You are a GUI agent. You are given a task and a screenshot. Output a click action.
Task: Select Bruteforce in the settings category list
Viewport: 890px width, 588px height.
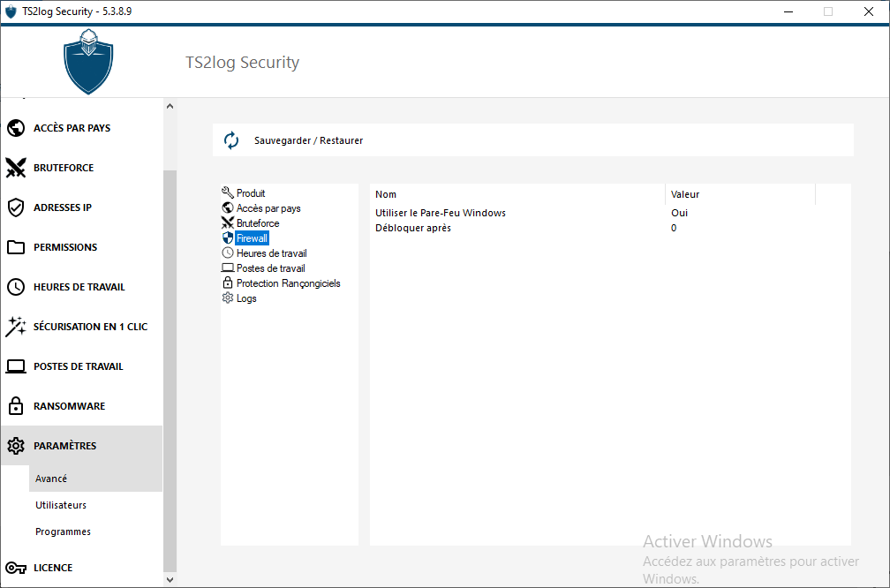point(258,223)
